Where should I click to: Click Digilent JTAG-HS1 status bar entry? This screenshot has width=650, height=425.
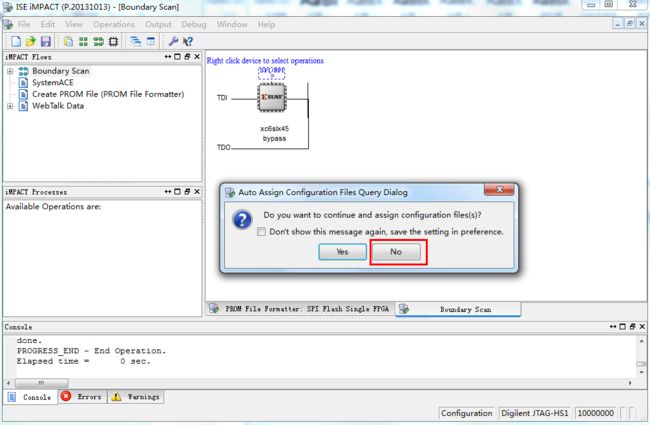point(535,413)
